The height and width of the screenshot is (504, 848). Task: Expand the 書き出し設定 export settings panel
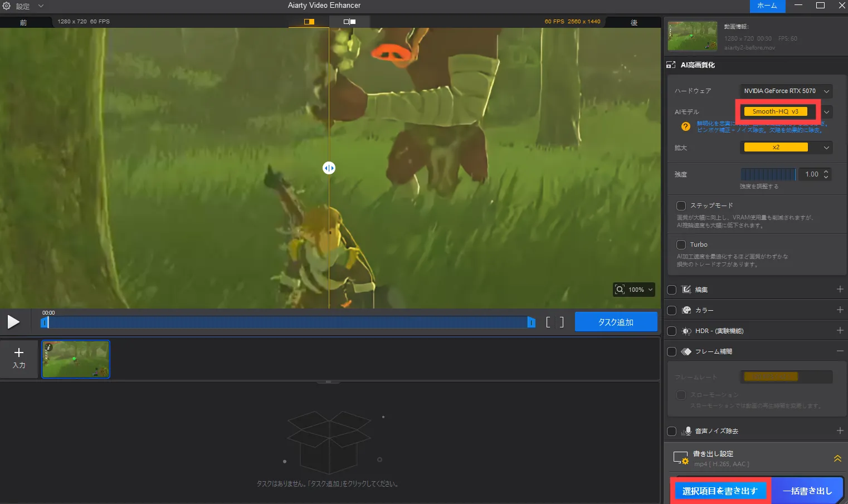pyautogui.click(x=837, y=458)
